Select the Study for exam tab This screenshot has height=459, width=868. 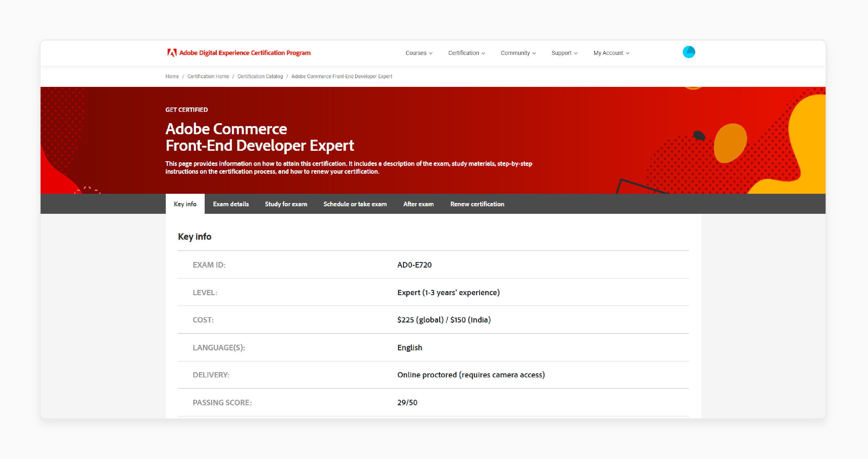point(286,204)
